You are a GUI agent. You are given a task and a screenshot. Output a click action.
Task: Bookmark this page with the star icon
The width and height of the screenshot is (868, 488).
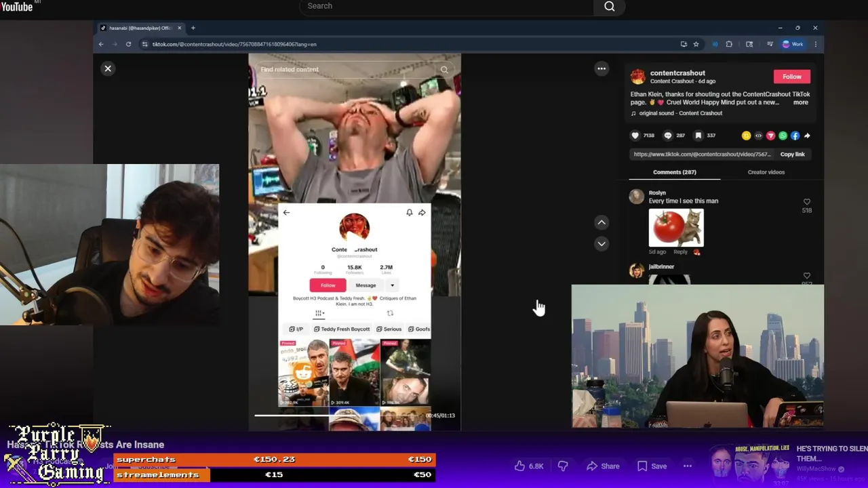[x=696, y=44]
